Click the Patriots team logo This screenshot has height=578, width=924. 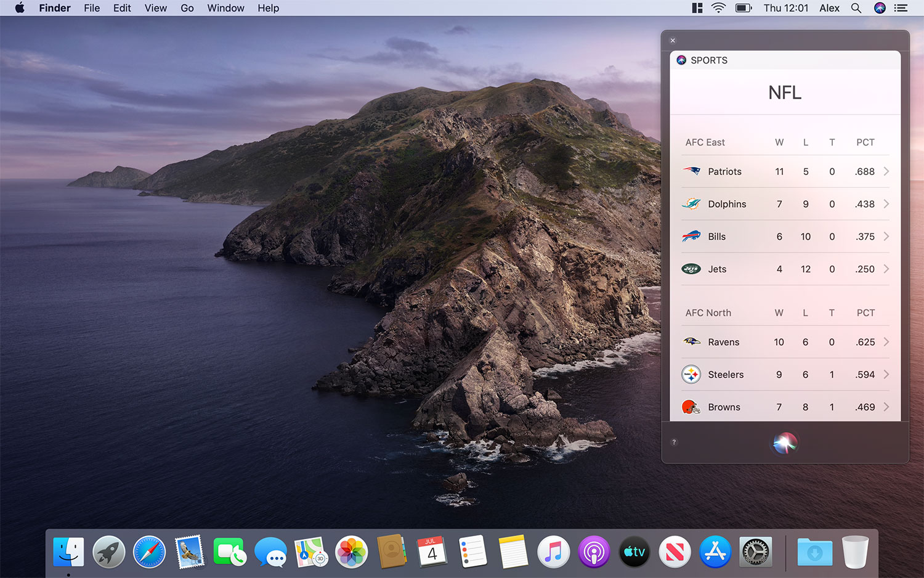coord(691,171)
